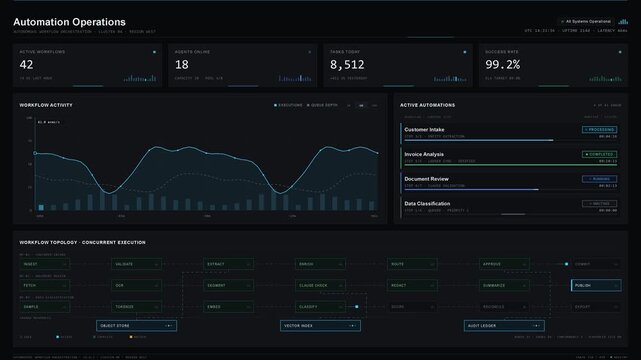Viewport: 641px width, 360px height.
Task: Select the ROUTE node
Action: coord(412,264)
